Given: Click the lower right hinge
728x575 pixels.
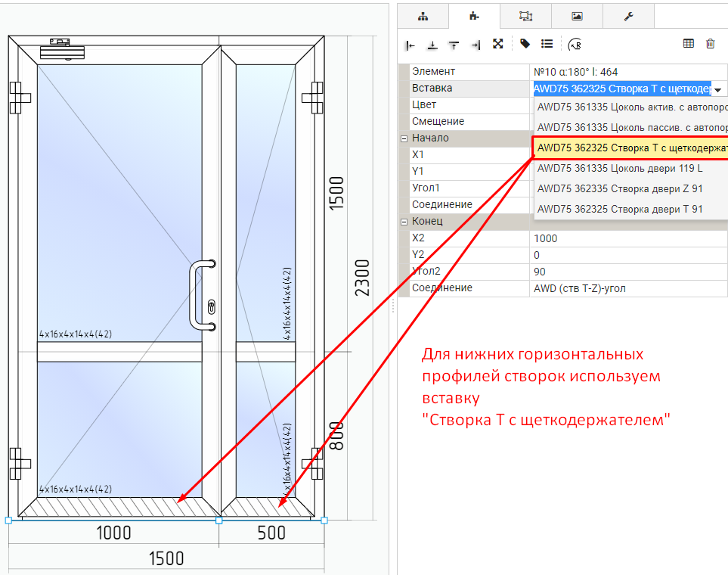Looking at the screenshot, I should tap(312, 464).
